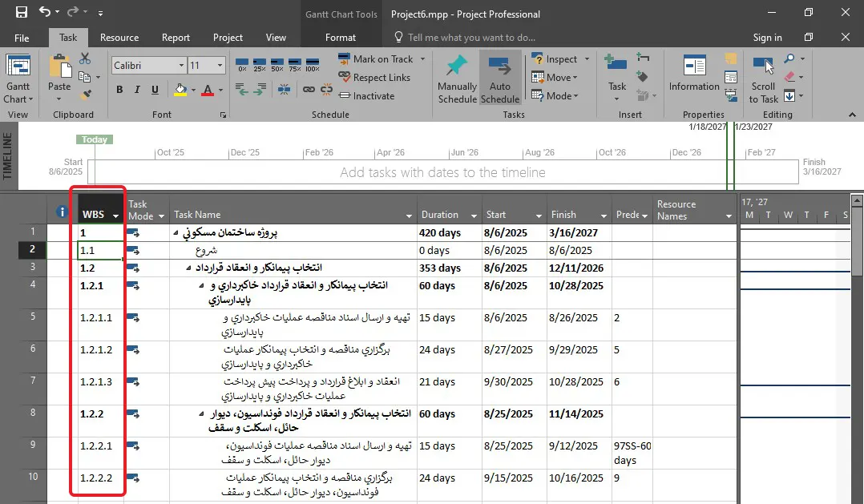The image size is (864, 504).
Task: Click Add to Timeline icon
Action: pyautogui.click(x=731, y=95)
